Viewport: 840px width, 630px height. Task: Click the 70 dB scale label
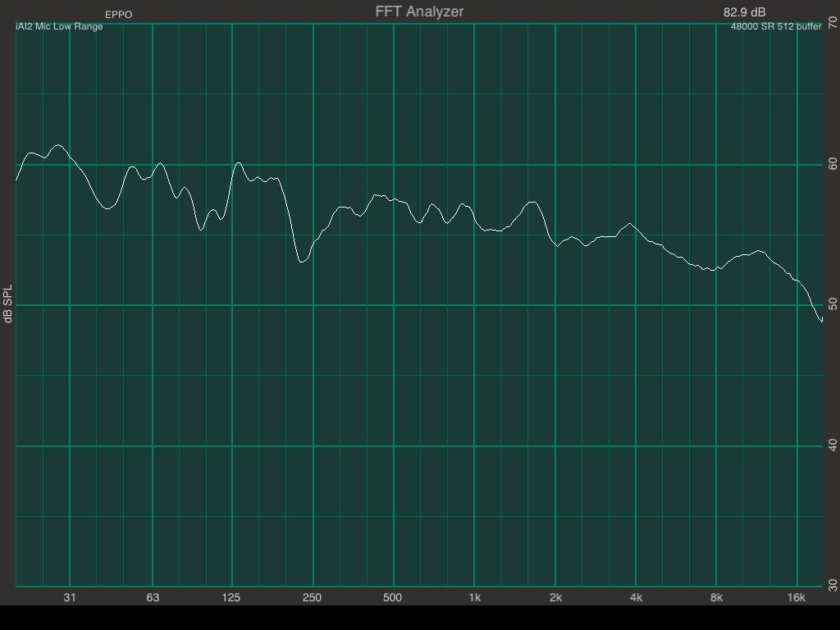pyautogui.click(x=833, y=24)
